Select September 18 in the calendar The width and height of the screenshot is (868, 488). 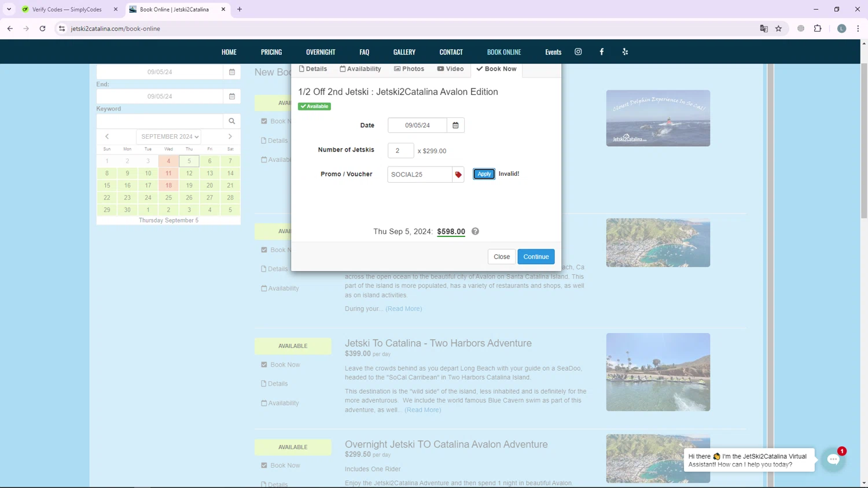pos(168,186)
